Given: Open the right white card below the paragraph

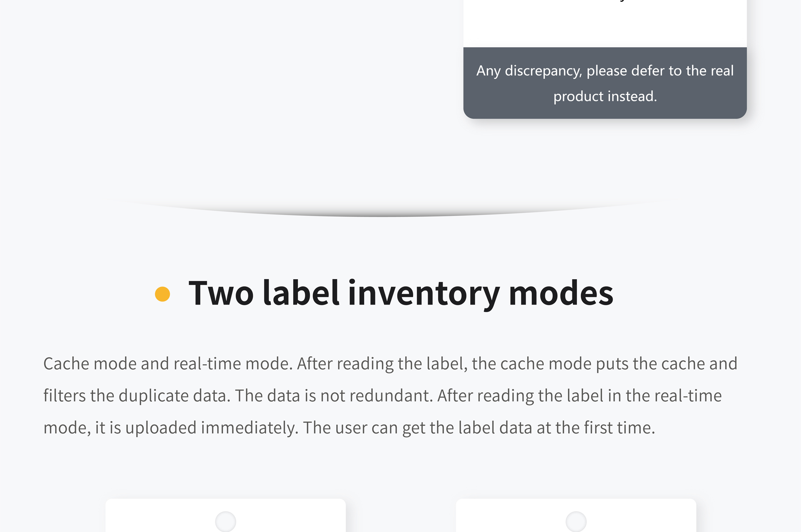Looking at the screenshot, I should coord(576,515).
